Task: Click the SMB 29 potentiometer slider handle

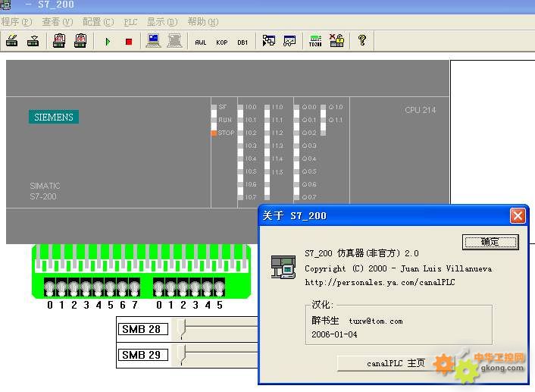Action: coord(183,354)
